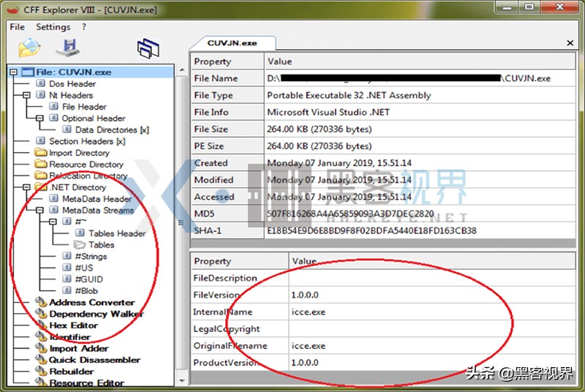Select the File Type value cell

coord(420,95)
